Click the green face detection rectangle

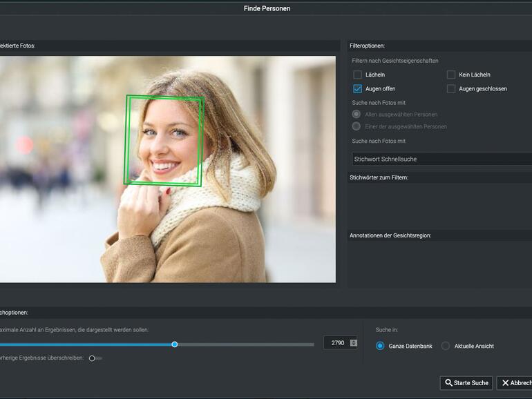click(164, 141)
